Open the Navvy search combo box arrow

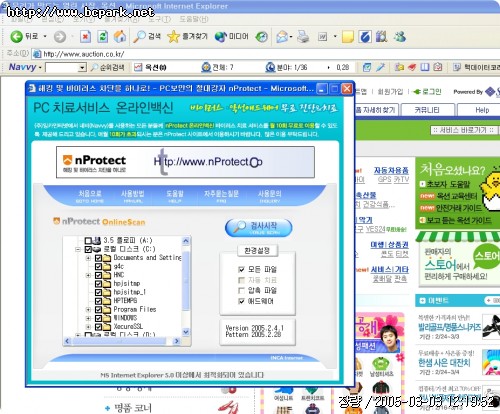coord(82,68)
